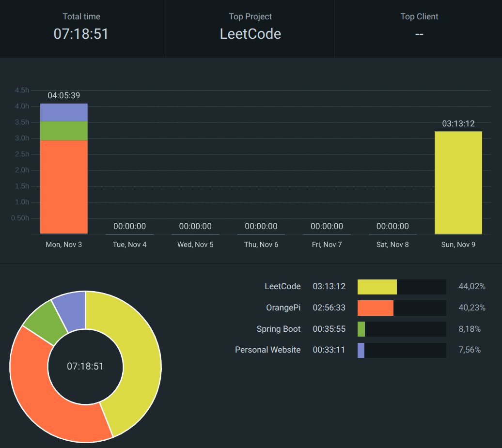Screen dimensions: 502x448
Task: Click the green Spring Boot segment in Monday's bar
Action: coord(63,131)
